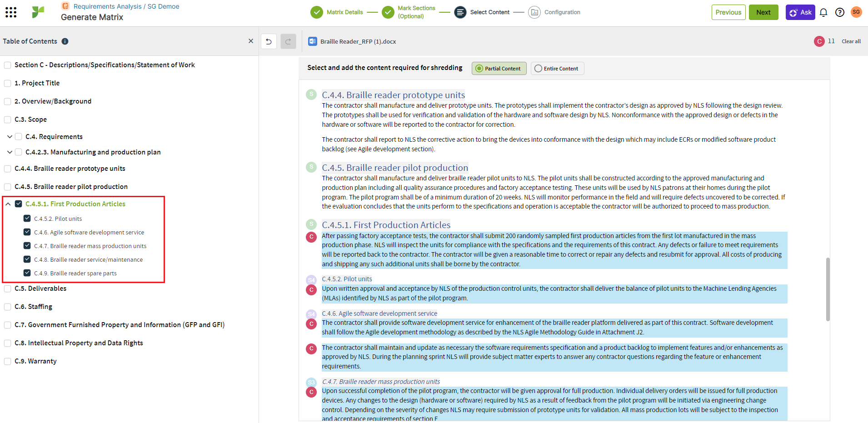Viewport: 868px width, 423px height.
Task: Click the S marker beside C.4.5 heading
Action: pyautogui.click(x=311, y=167)
